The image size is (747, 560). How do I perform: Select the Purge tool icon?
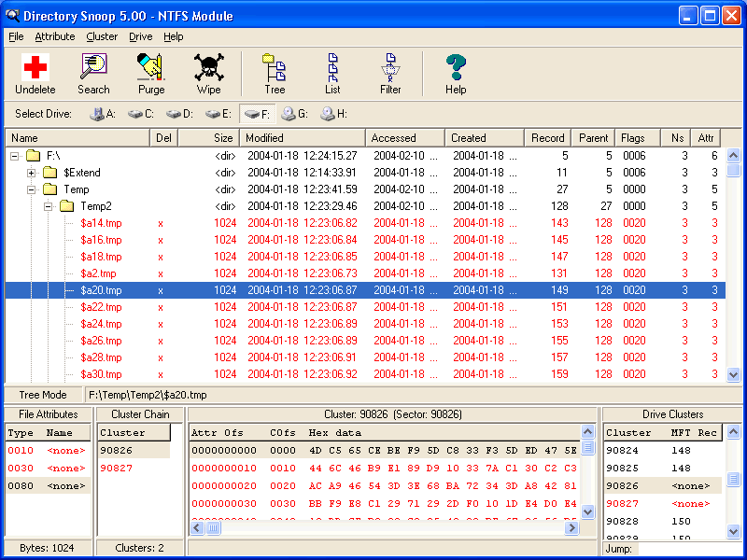click(x=150, y=68)
